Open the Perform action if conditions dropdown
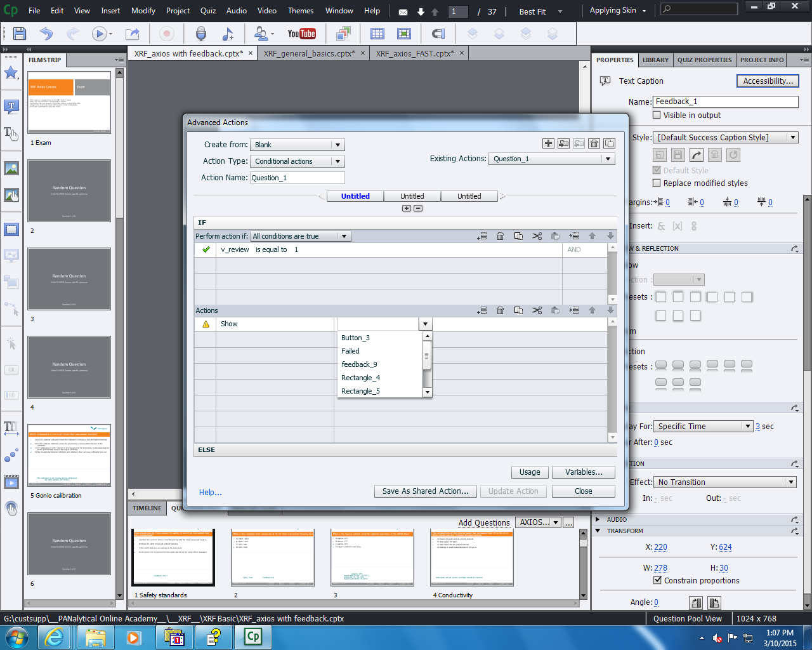 coord(300,236)
